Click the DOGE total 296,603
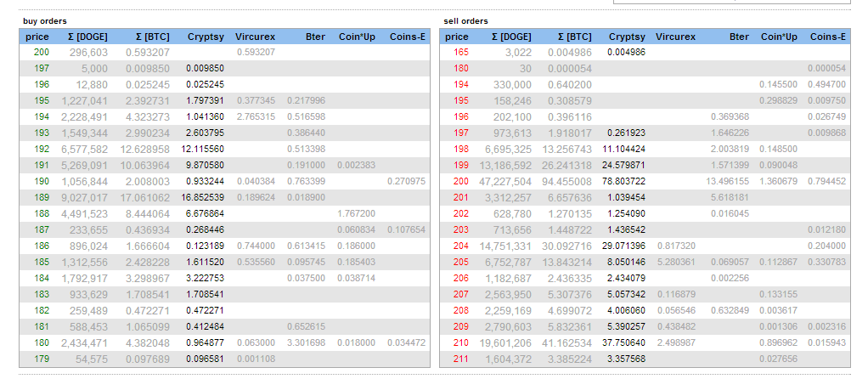The image size is (868, 379). click(x=88, y=53)
